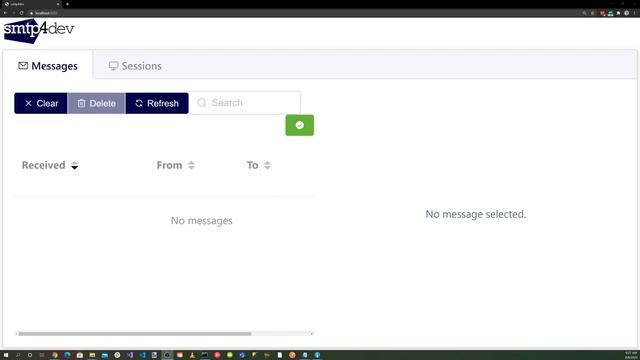Open Windows taskbar search
640x360 pixels.
pyautogui.click(x=18, y=355)
